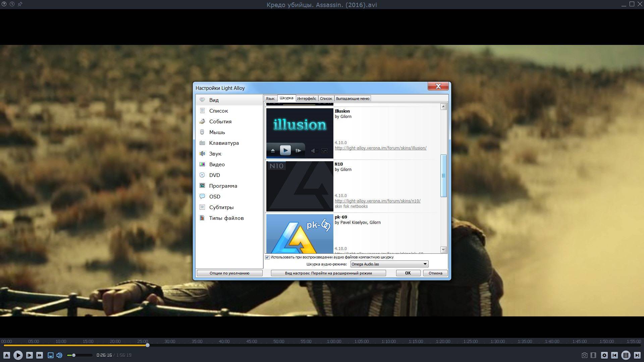Viewport: 644px width, 362px height.
Task: Open settings via the gear icon
Action: (x=604, y=355)
